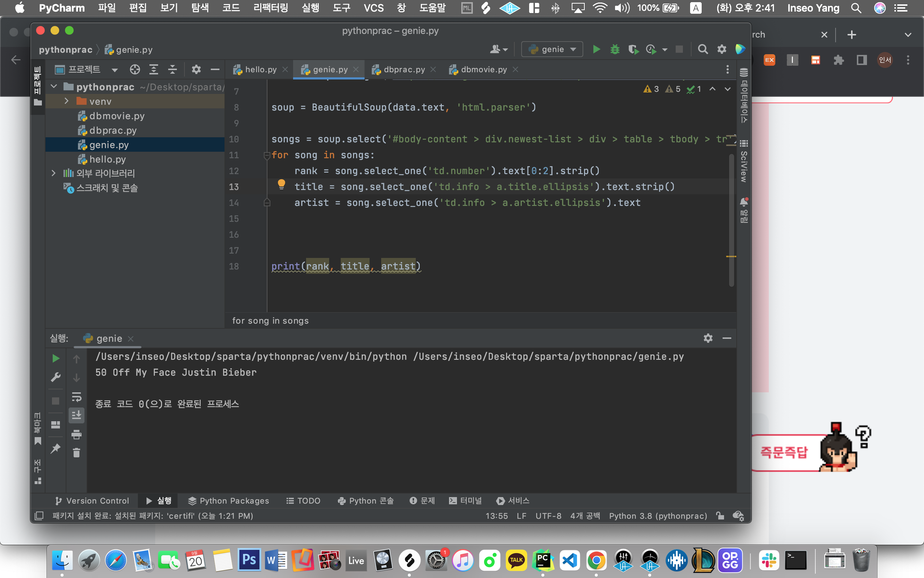Fold the for loop on line 11
The height and width of the screenshot is (578, 924).
[x=266, y=155]
